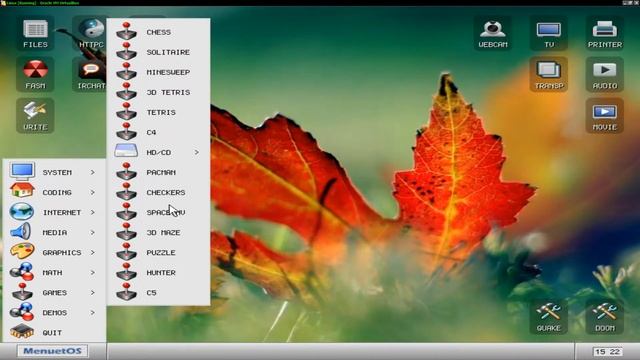Screen dimensions: 640x360
Task: Expand GAMES submenu arrow
Action: (93, 292)
